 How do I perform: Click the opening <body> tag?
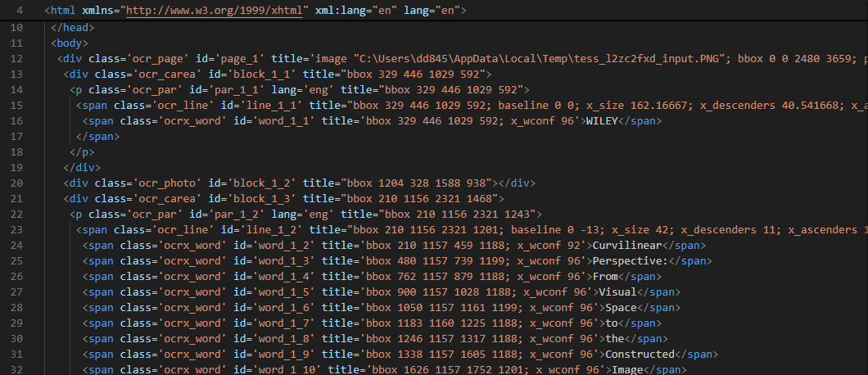coord(70,43)
